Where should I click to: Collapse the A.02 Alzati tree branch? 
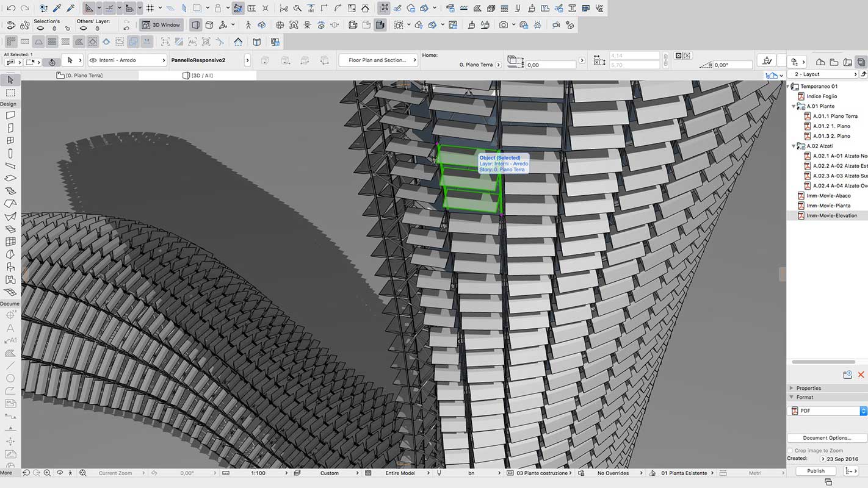click(794, 146)
